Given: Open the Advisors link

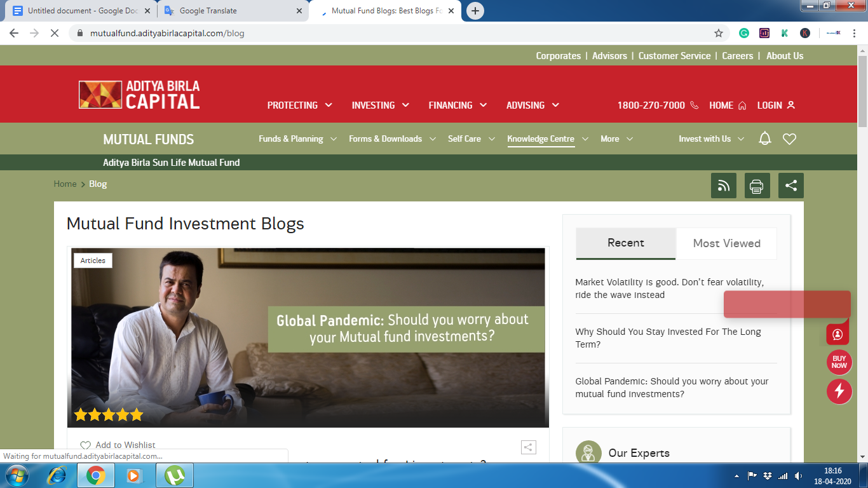Looking at the screenshot, I should pyautogui.click(x=609, y=56).
